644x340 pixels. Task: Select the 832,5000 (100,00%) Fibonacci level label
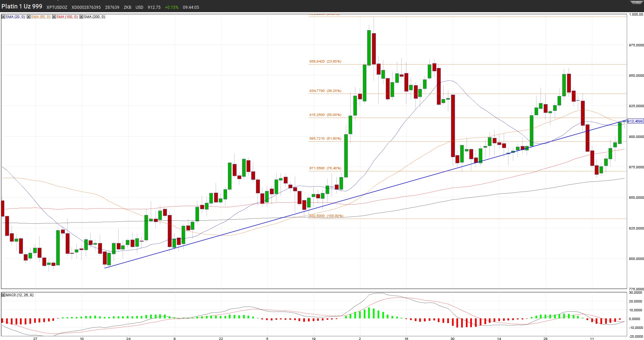pos(326,216)
